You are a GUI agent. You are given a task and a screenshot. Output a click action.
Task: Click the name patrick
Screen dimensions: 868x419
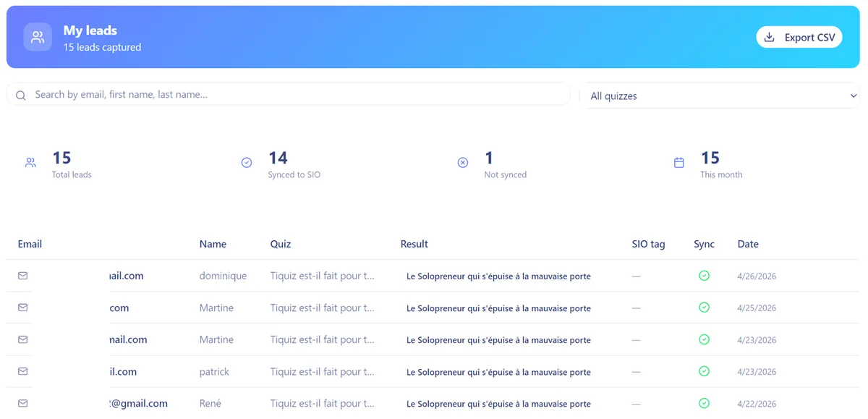pos(214,371)
